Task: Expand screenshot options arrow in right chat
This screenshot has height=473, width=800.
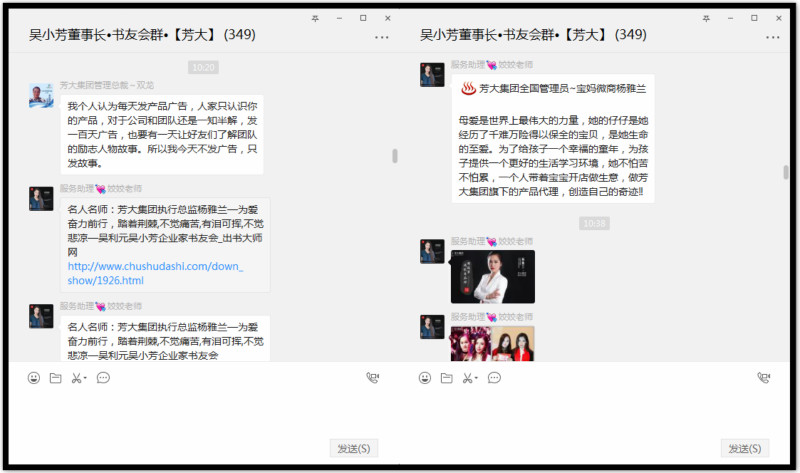Action: (x=477, y=379)
